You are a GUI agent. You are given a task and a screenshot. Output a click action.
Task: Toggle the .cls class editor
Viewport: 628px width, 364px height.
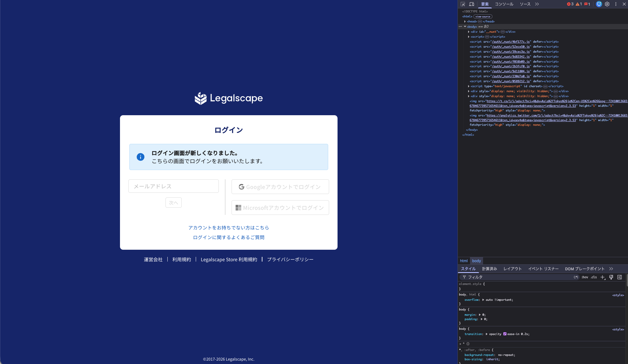(x=594, y=277)
